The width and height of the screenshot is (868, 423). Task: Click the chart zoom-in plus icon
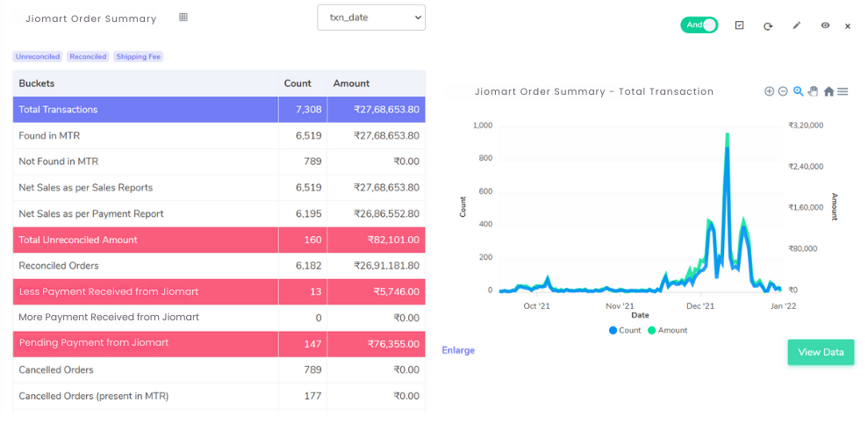(769, 91)
